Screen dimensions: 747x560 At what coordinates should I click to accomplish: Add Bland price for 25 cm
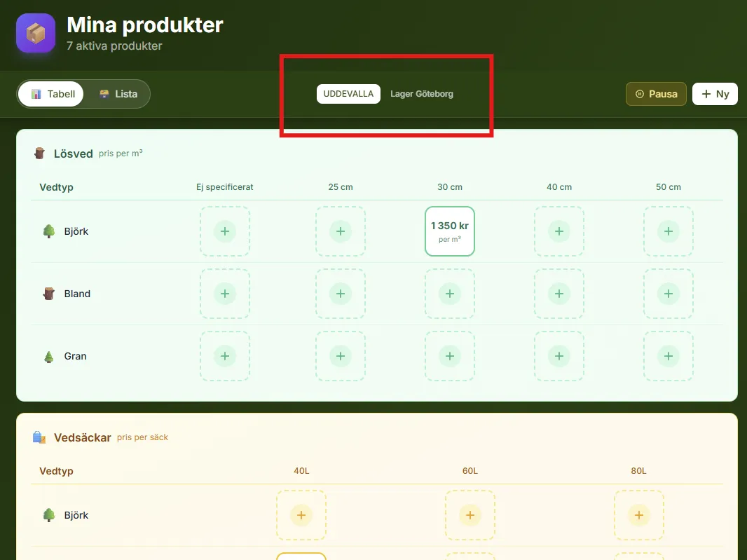tap(341, 294)
